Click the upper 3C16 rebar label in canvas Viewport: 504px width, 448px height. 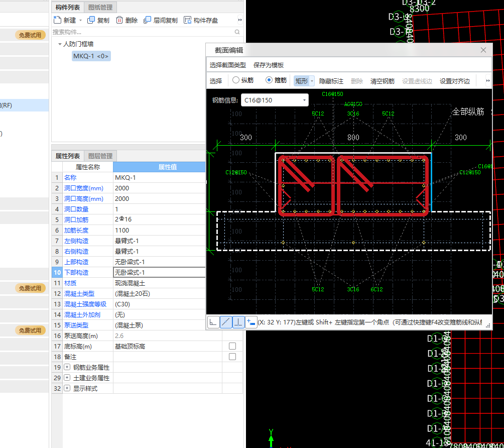point(353,114)
